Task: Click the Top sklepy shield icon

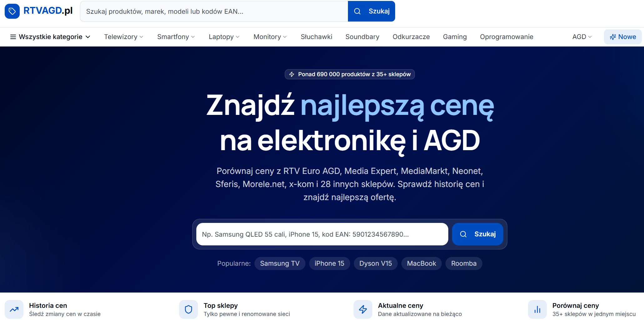Action: 189,309
